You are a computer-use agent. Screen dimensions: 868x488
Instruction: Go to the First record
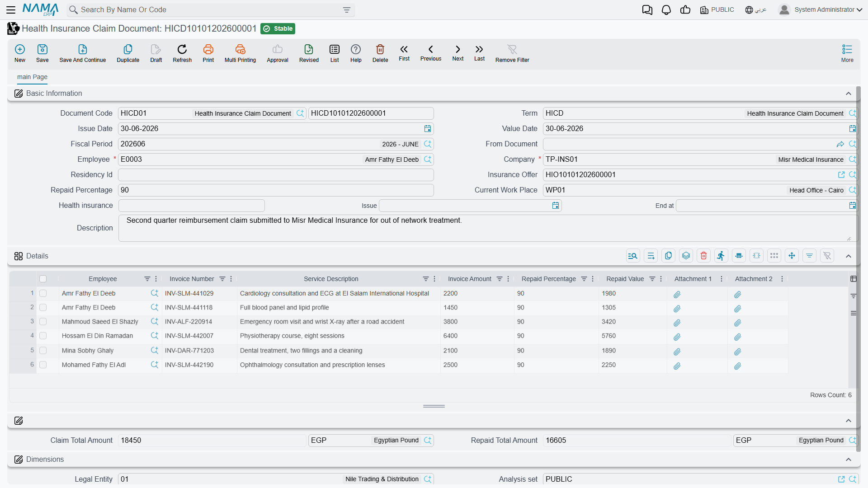tap(404, 53)
